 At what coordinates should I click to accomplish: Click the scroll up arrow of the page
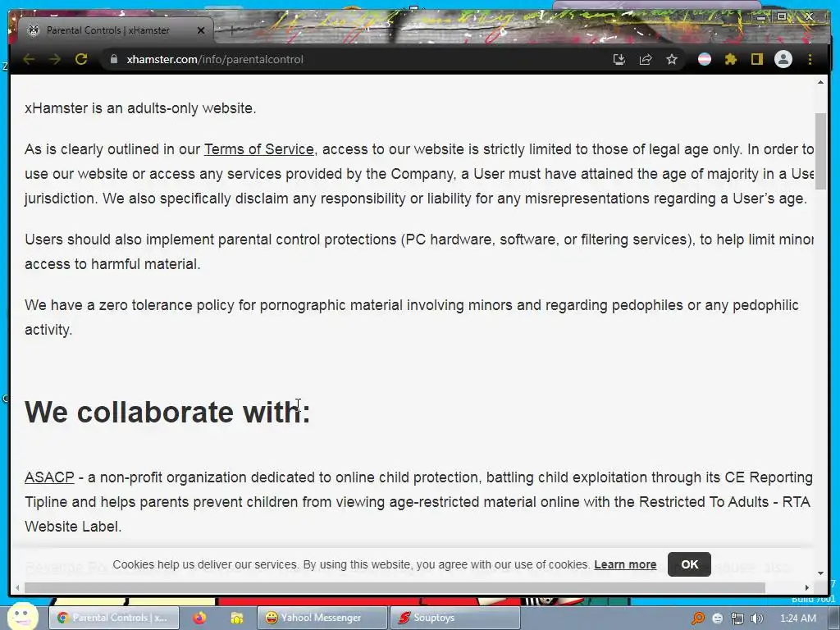pos(820,83)
